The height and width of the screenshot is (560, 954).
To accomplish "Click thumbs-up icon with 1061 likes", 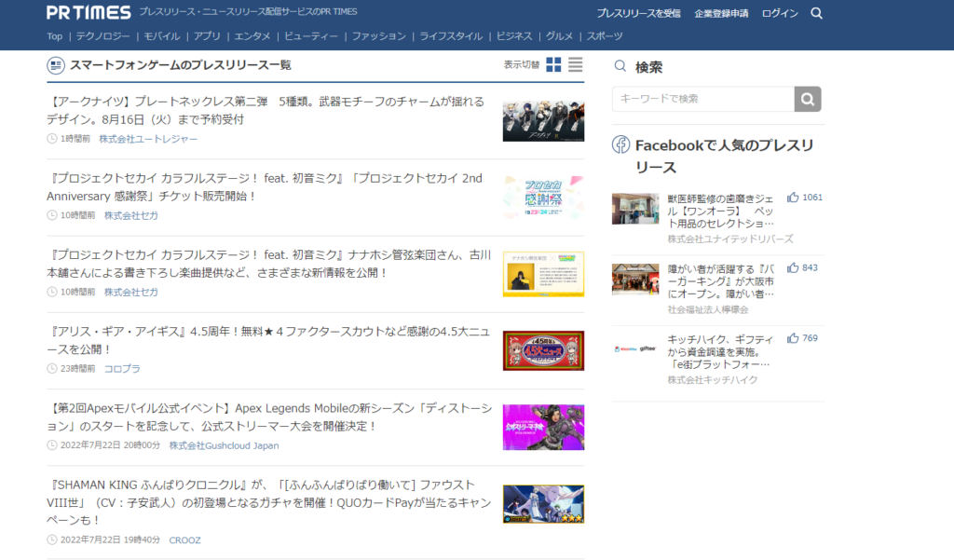I will click(x=793, y=198).
